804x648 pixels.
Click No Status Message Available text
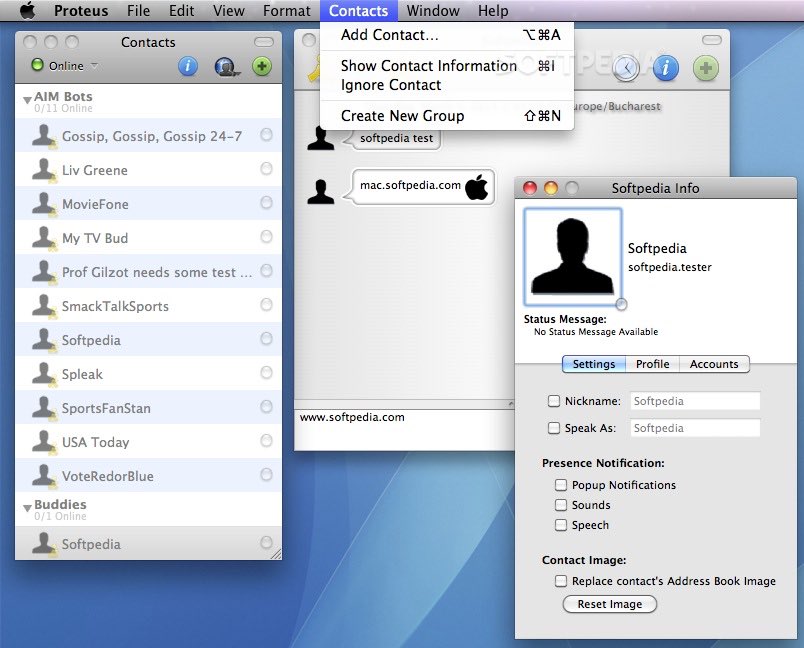pos(596,332)
